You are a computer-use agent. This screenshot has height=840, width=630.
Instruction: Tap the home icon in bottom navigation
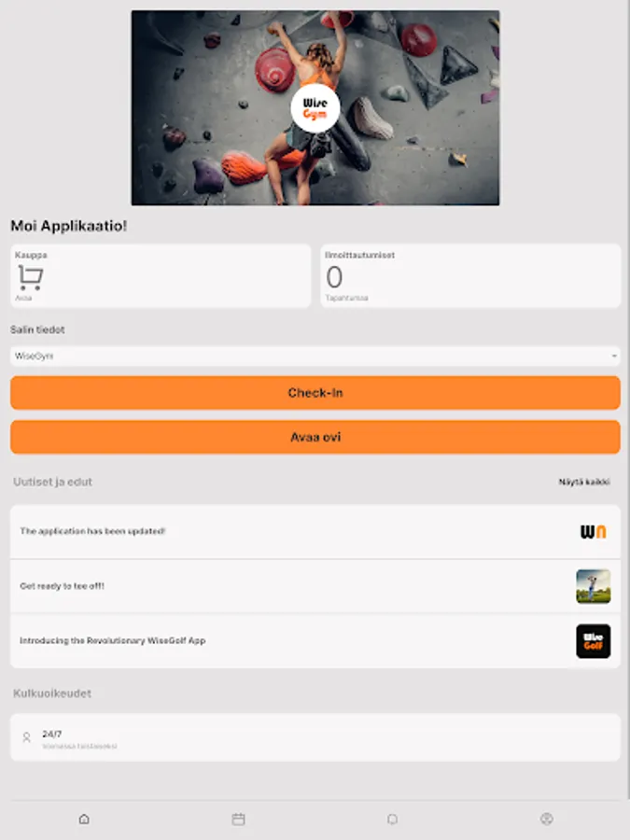[84, 819]
